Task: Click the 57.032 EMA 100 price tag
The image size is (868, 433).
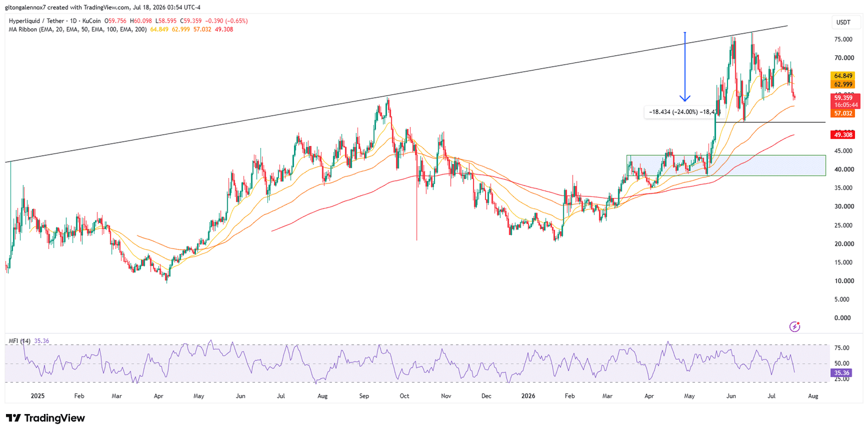Action: [843, 113]
